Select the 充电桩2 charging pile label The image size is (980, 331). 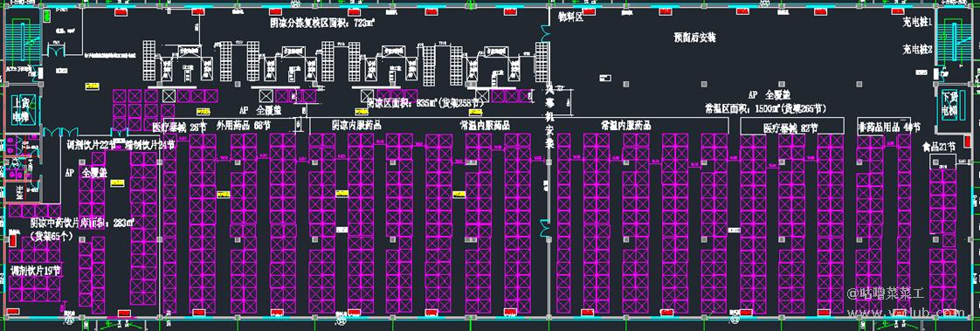tap(917, 49)
